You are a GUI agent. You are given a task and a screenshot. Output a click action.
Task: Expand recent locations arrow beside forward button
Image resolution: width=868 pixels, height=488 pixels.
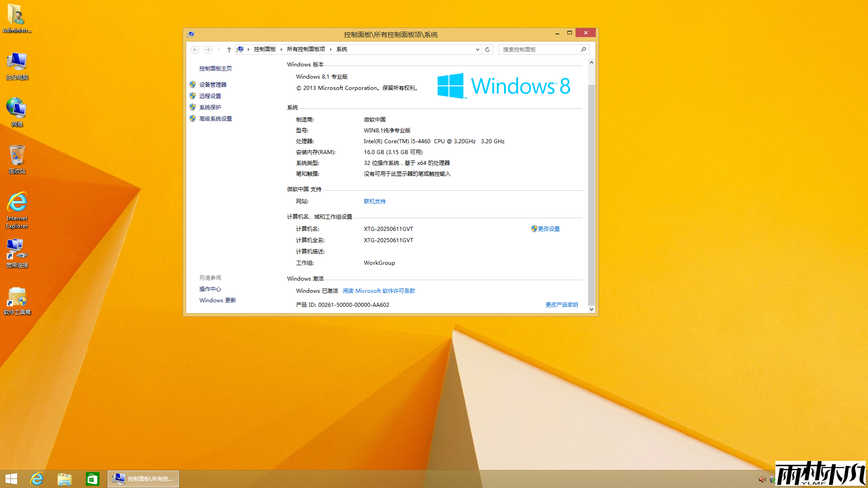tap(219, 50)
